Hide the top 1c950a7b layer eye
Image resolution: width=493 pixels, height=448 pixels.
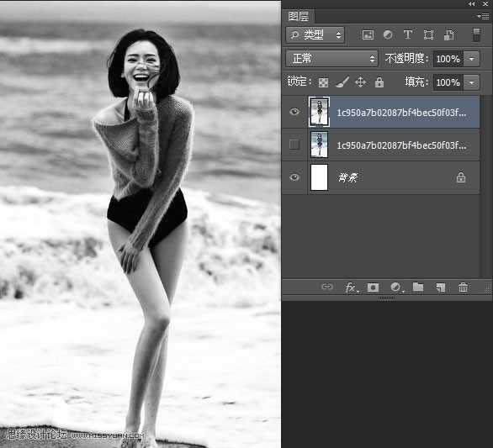(x=294, y=112)
